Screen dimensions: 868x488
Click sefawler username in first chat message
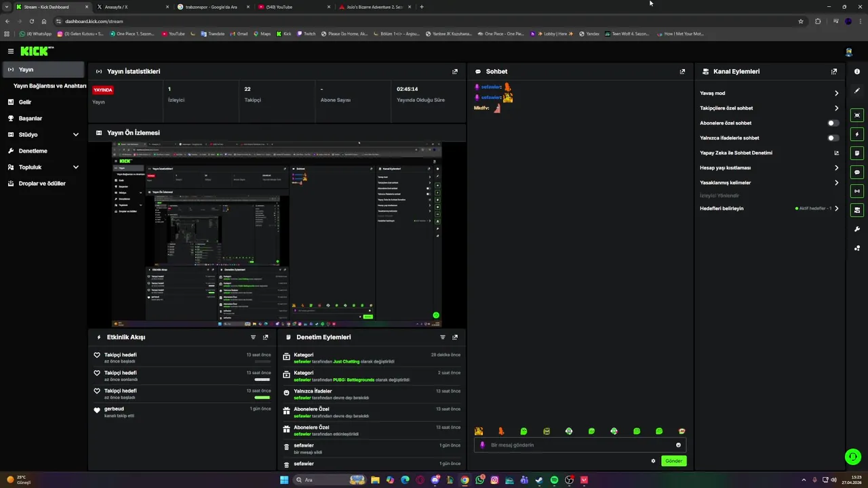point(490,87)
